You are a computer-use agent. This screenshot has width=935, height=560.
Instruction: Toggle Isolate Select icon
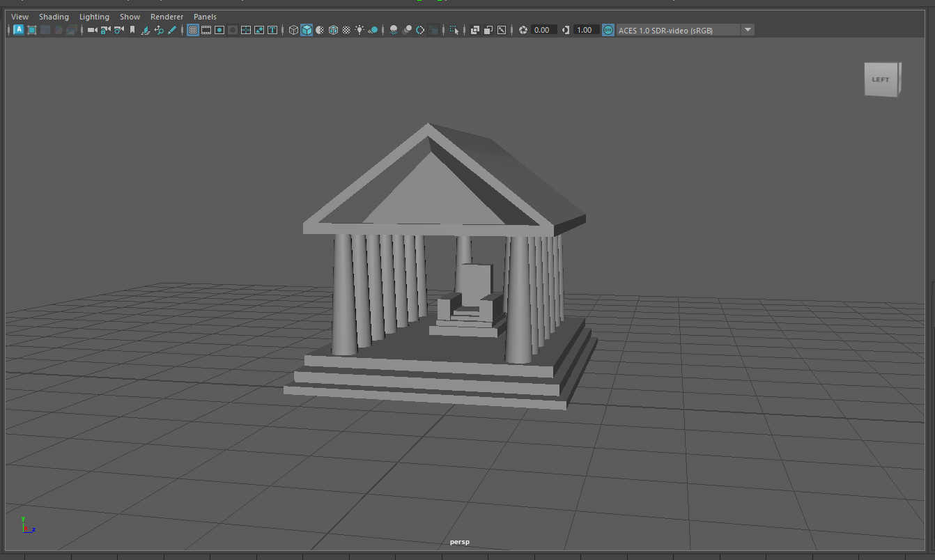[455, 30]
